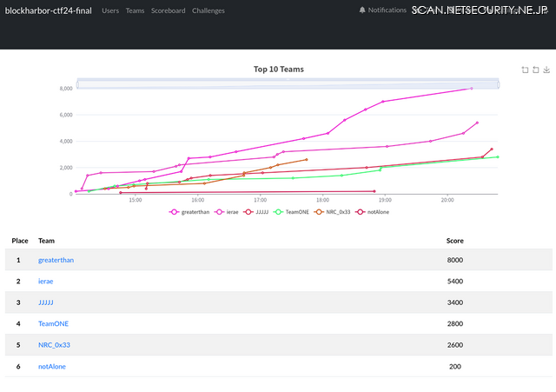
Task: Open greaterthan team link in table
Action: [56, 260]
